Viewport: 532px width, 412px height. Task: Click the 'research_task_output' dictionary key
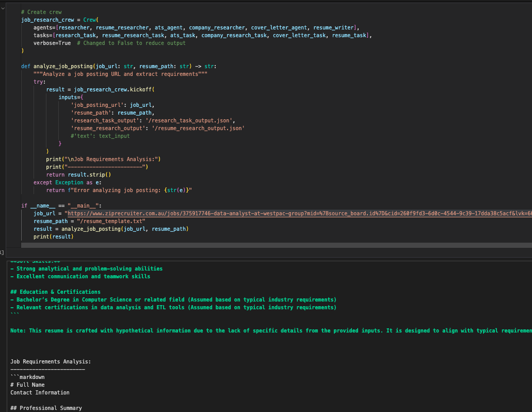pyautogui.click(x=105, y=121)
